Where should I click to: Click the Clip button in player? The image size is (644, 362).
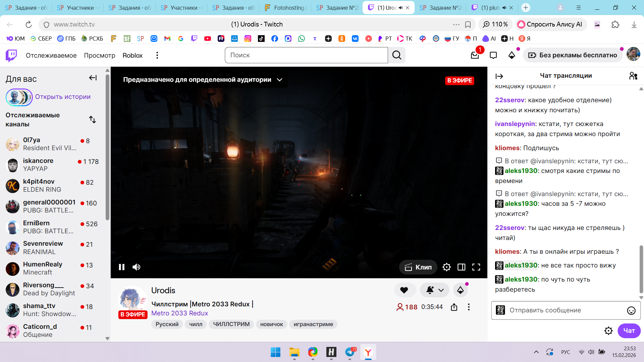[x=418, y=267]
